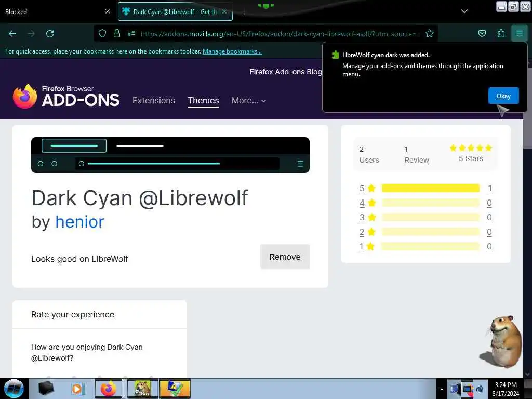Open author henior's profile link
This screenshot has width=532, height=399.
tap(79, 222)
